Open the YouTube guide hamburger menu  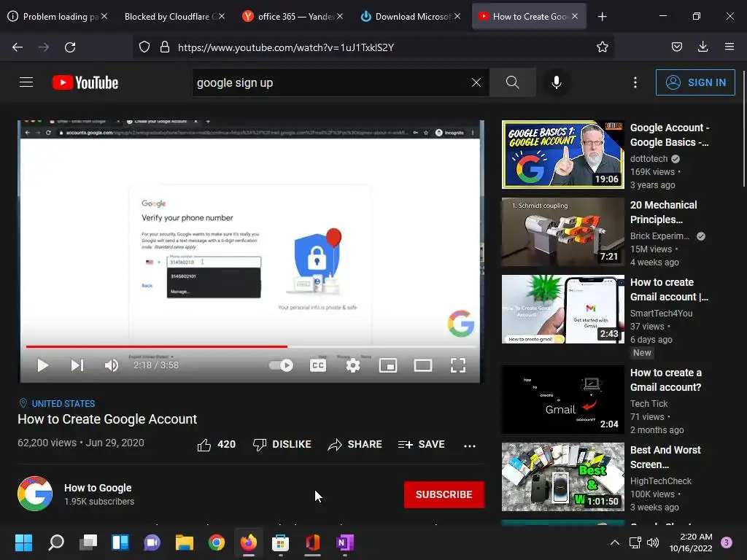pyautogui.click(x=26, y=82)
